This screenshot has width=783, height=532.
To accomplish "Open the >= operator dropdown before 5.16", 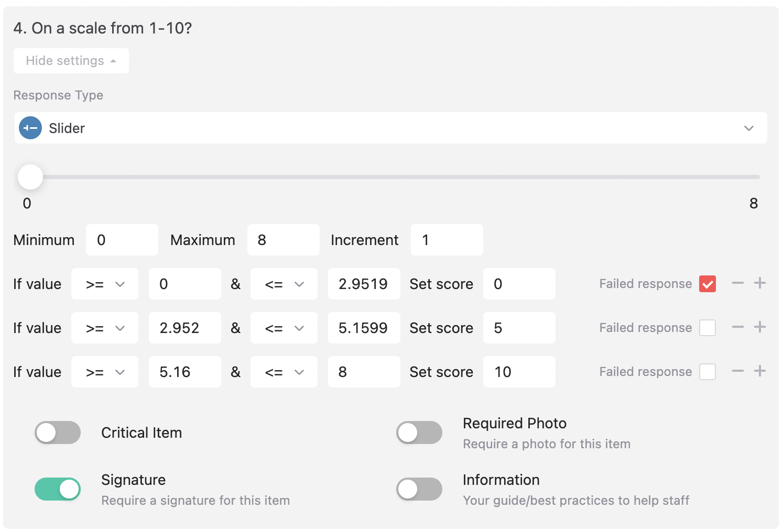I will point(105,372).
